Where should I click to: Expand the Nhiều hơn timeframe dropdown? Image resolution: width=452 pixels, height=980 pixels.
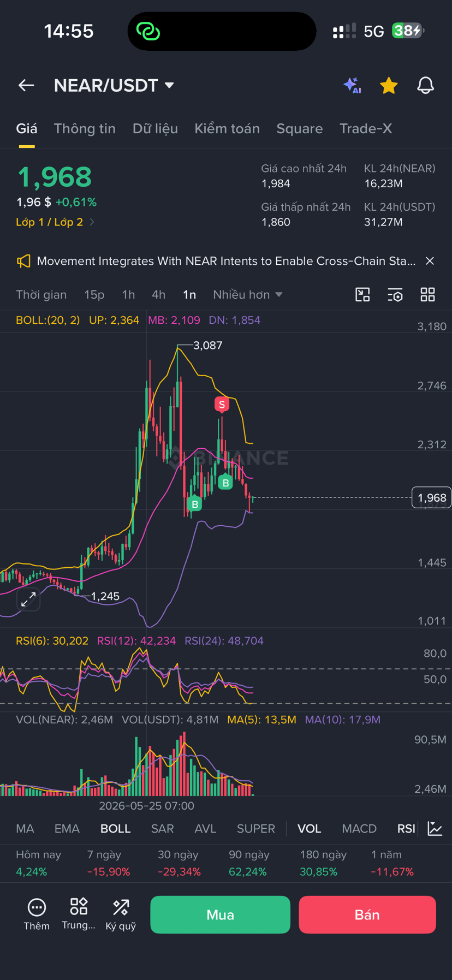tap(248, 295)
